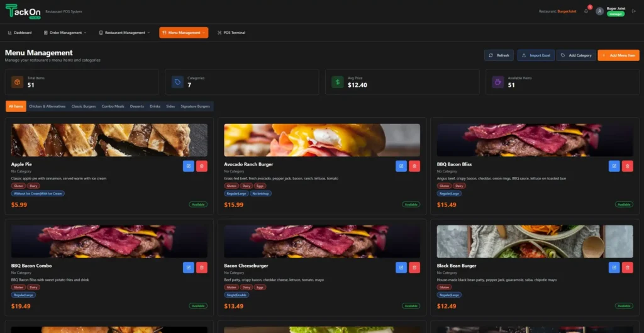Edit the Apple Pie item

(x=189, y=166)
